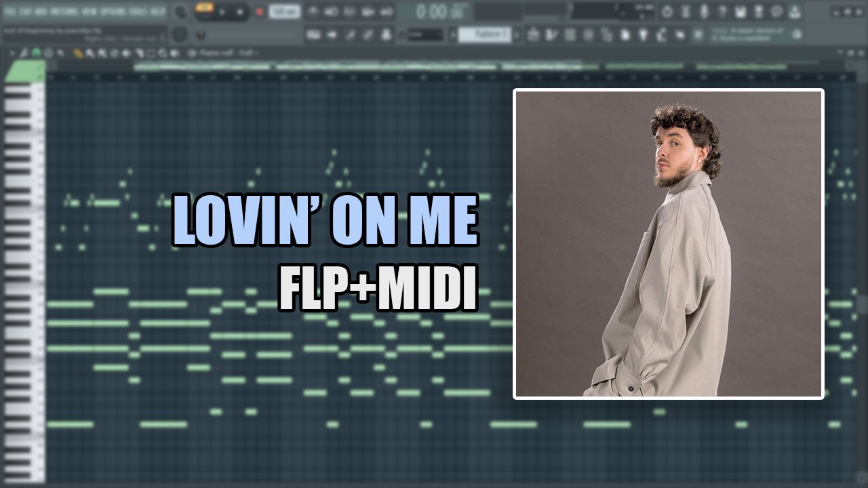Toggle the metronome icon

coord(313,12)
